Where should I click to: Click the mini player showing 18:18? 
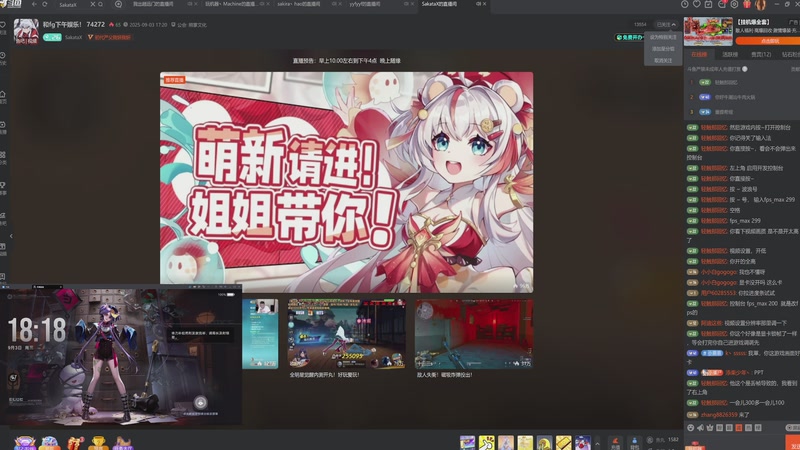[121, 356]
